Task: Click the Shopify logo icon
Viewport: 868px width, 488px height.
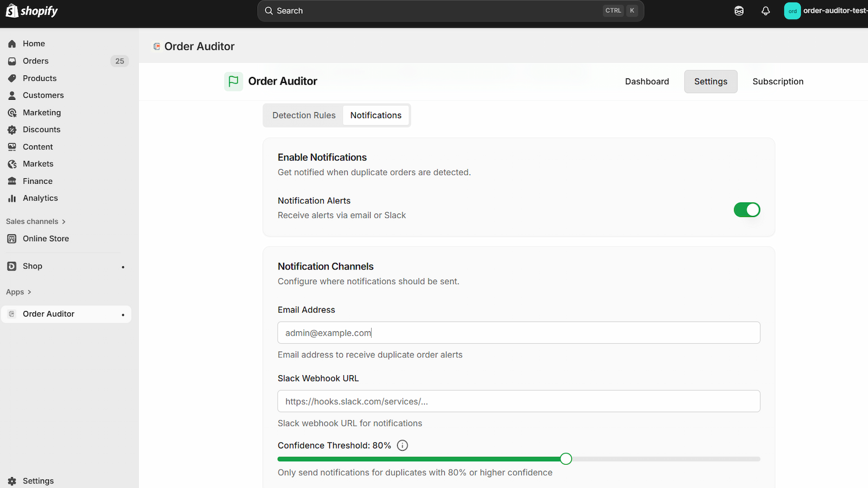Action: click(12, 11)
